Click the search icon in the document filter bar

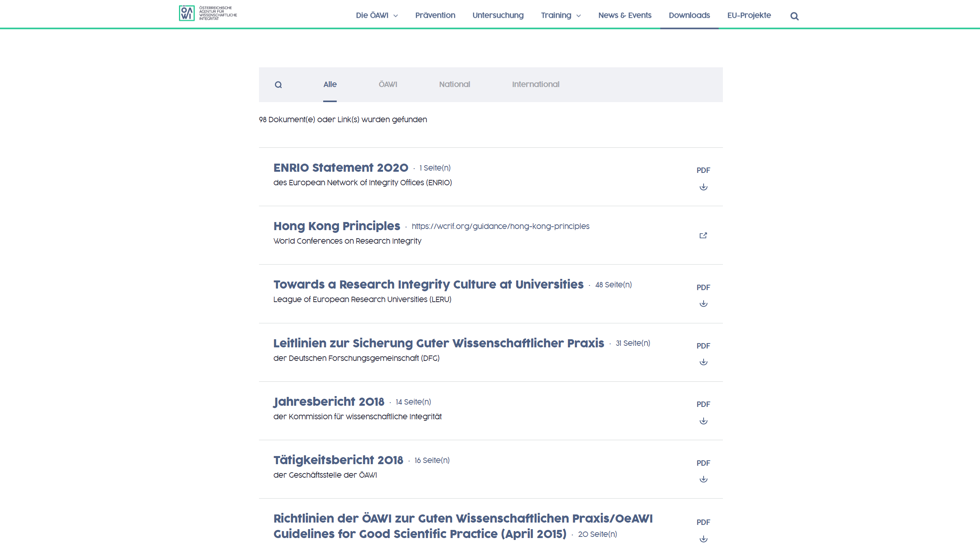[x=278, y=85]
